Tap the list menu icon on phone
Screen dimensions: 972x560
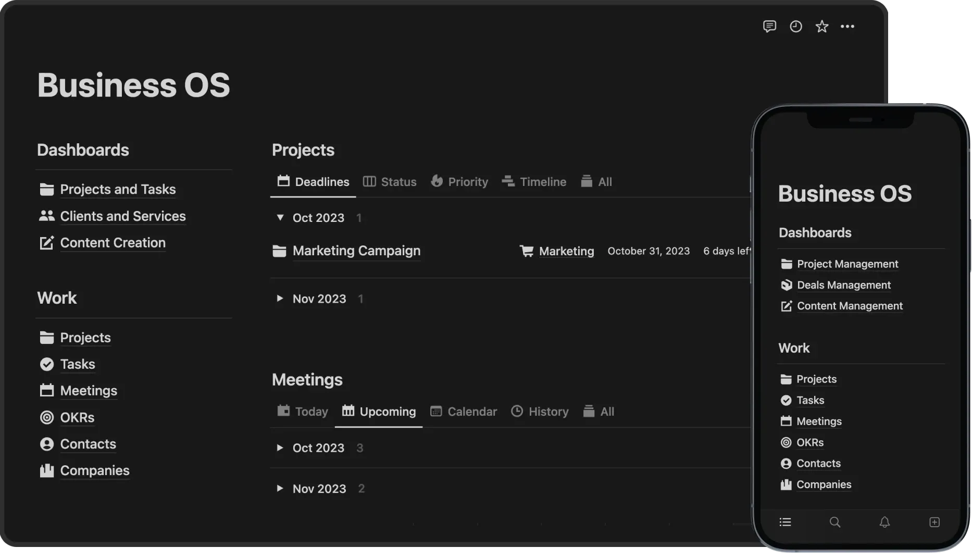[785, 522]
